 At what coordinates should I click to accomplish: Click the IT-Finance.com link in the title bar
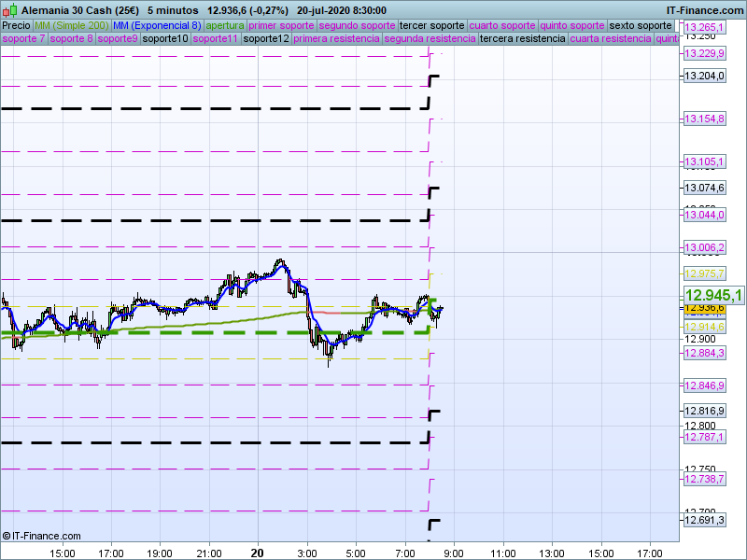[705, 9]
